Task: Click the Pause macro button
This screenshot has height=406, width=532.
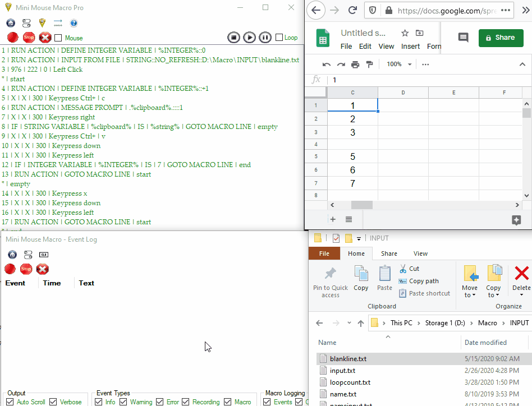Action: [264, 38]
